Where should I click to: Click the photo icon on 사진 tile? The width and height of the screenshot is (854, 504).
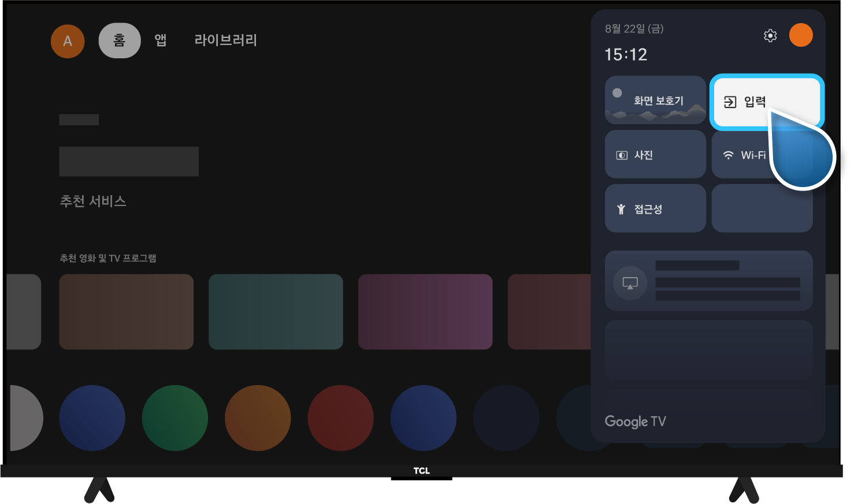coord(622,155)
